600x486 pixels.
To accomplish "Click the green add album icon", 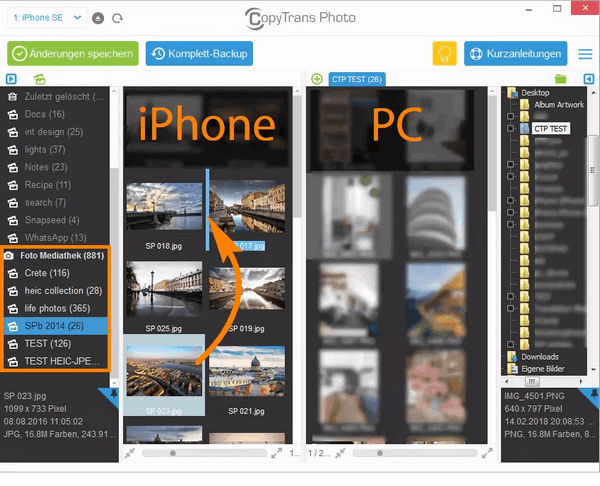I will point(39,79).
